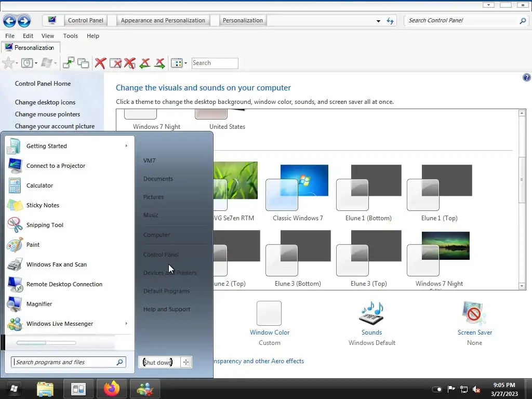Open the view options dropdown arrow
532x399 pixels.
point(185,63)
